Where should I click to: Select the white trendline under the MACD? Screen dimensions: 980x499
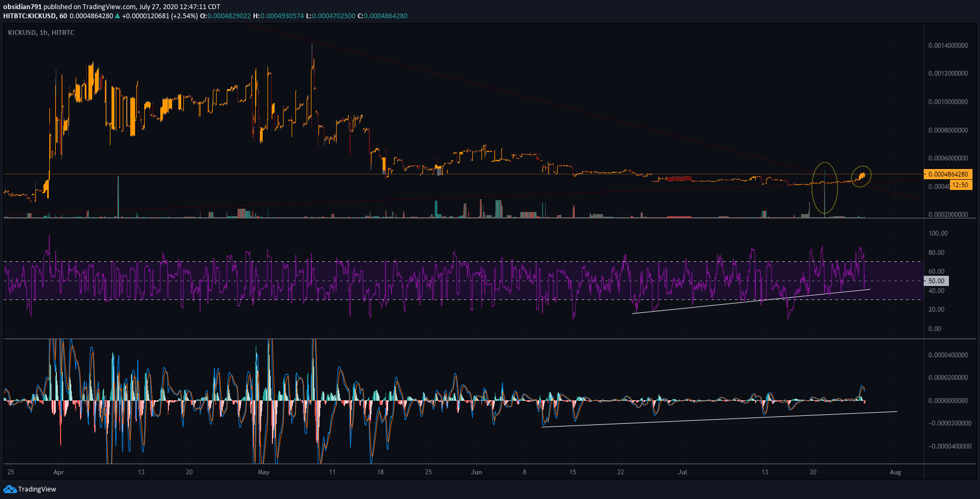tap(719, 419)
